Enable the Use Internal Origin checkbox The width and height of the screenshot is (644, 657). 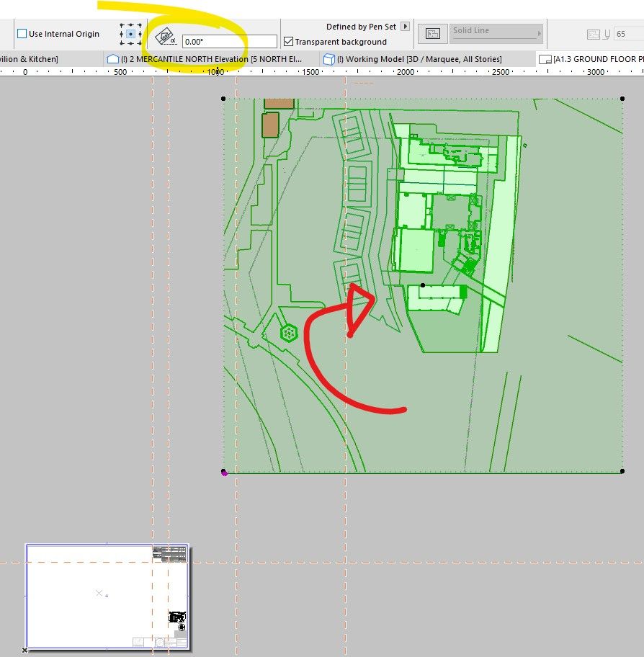point(22,34)
